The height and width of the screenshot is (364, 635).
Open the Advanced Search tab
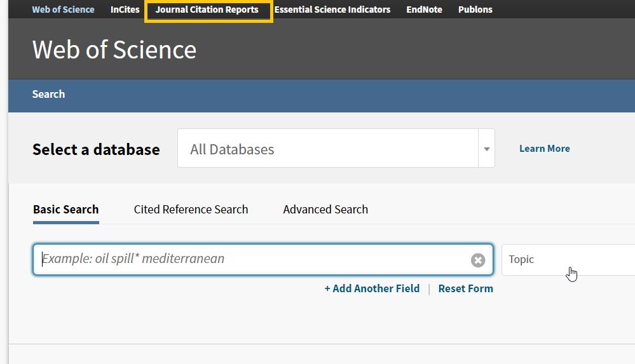(325, 210)
